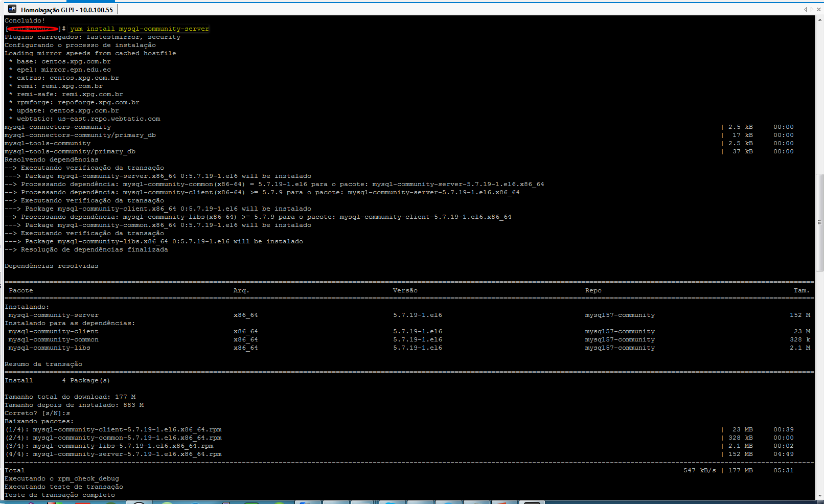Click the '05:31' total time
Image resolution: width=824 pixels, height=504 pixels.
click(x=784, y=470)
